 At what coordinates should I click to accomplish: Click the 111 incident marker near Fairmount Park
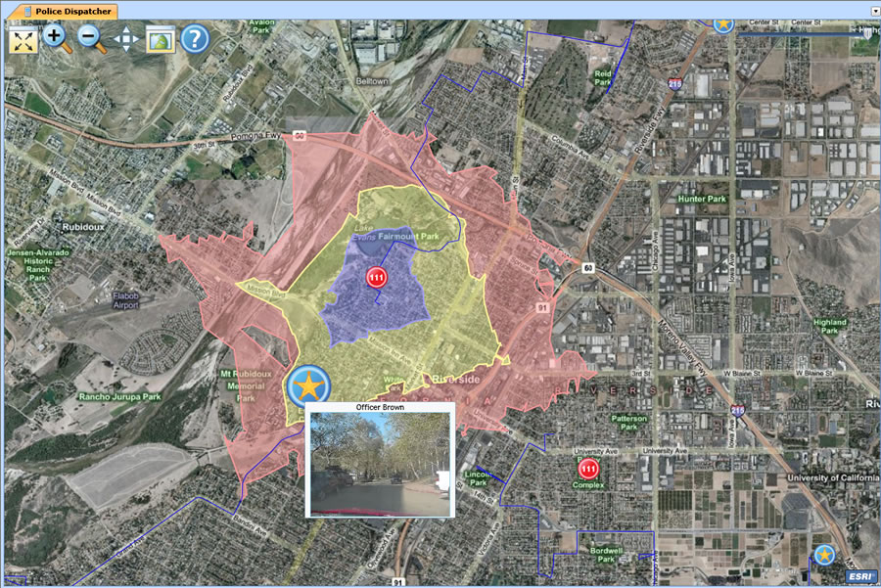tap(379, 277)
